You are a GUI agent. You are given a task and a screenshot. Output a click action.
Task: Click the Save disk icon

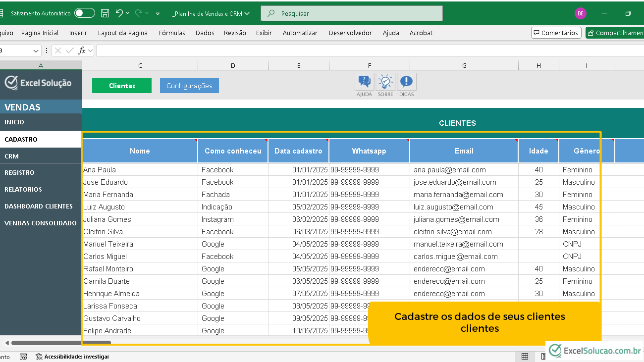coord(105,13)
